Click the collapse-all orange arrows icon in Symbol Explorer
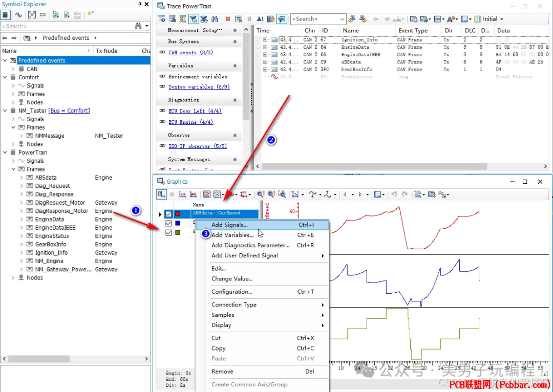 [91, 14]
